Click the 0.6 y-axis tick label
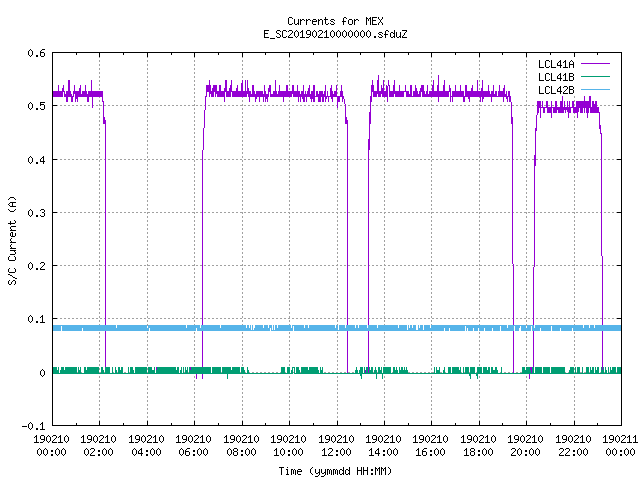Image resolution: width=640 pixels, height=480 pixels. tap(36, 53)
